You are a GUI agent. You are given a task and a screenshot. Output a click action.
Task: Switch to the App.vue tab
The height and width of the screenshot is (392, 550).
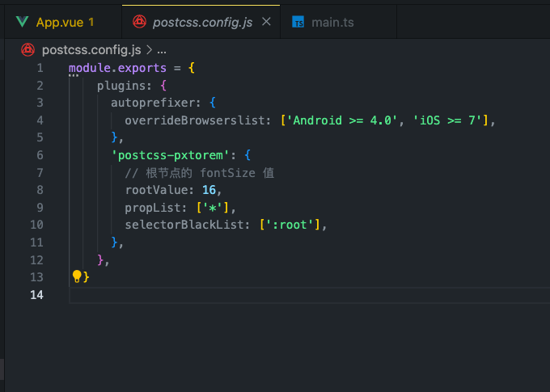[63, 22]
